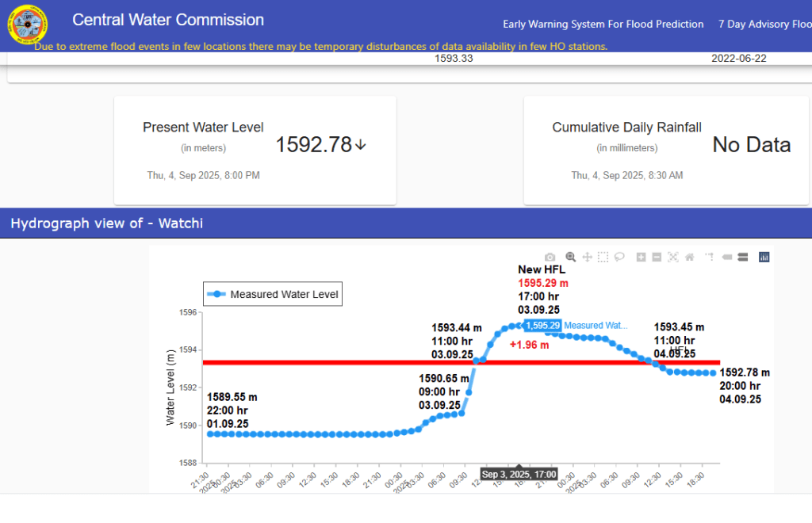Click the Zoom In plus icon
This screenshot has height=523, width=812.
(641, 257)
